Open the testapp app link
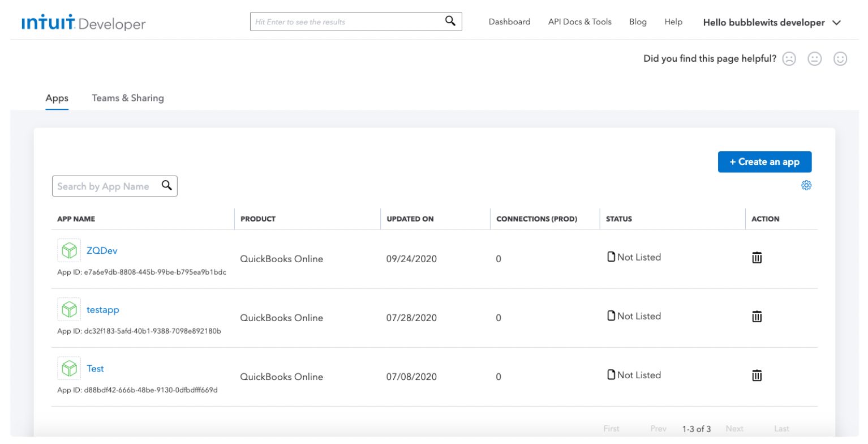Image resolution: width=868 pixels, height=444 pixels. tap(103, 310)
